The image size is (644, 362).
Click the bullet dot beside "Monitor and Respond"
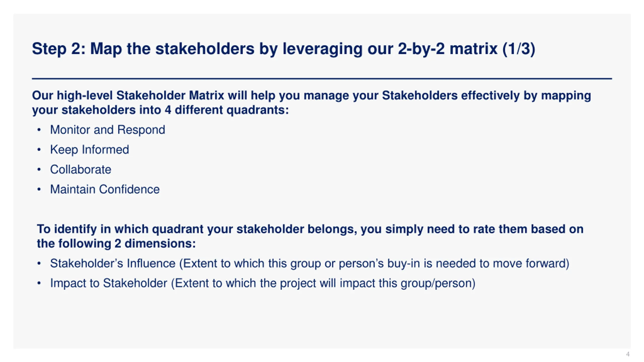pyautogui.click(x=39, y=130)
